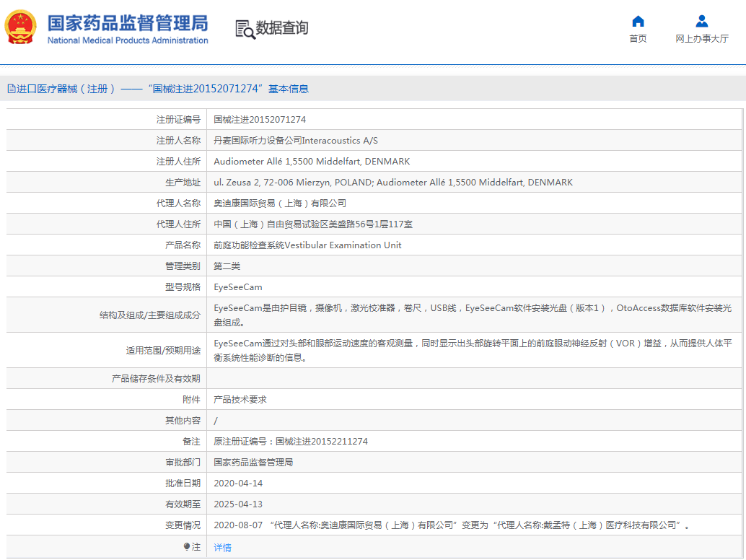Open the 详情 link in the 注 row
This screenshot has width=746, height=560.
point(222,548)
